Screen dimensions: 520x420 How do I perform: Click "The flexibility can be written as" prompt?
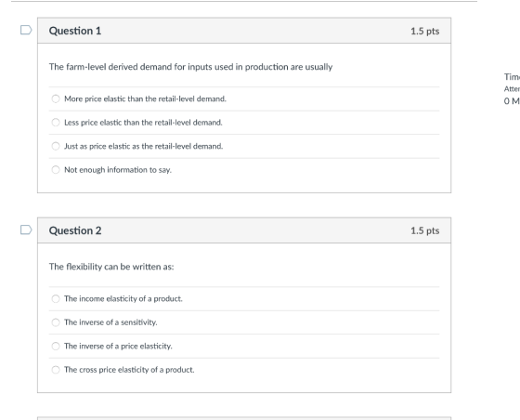(111, 267)
